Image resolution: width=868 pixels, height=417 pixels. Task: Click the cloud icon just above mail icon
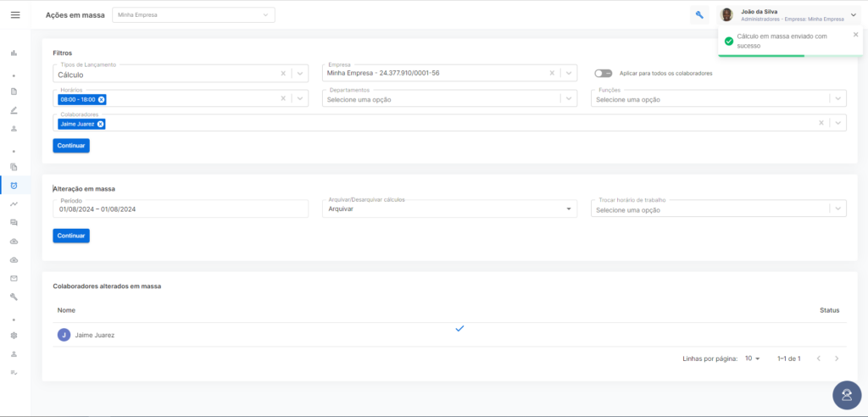14,259
